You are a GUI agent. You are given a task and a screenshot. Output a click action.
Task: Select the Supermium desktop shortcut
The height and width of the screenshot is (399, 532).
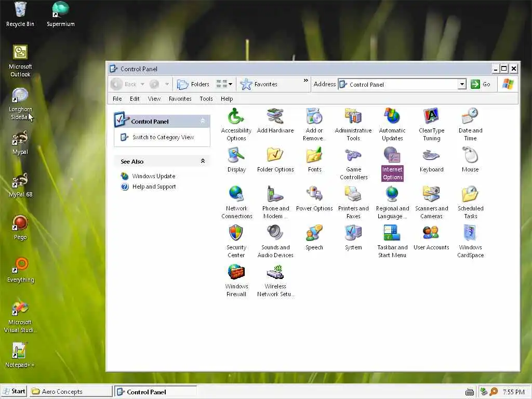60,14
